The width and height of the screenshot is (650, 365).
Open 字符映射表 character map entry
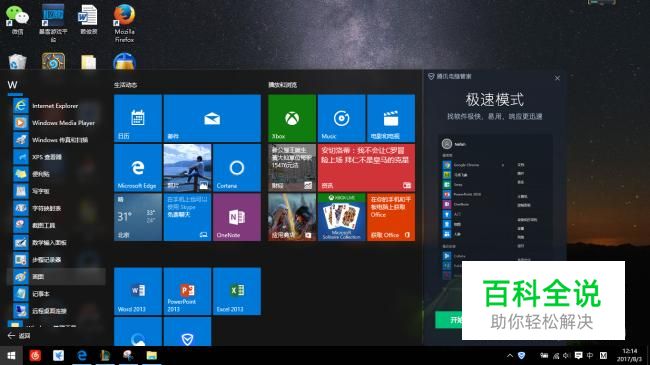tap(56, 208)
